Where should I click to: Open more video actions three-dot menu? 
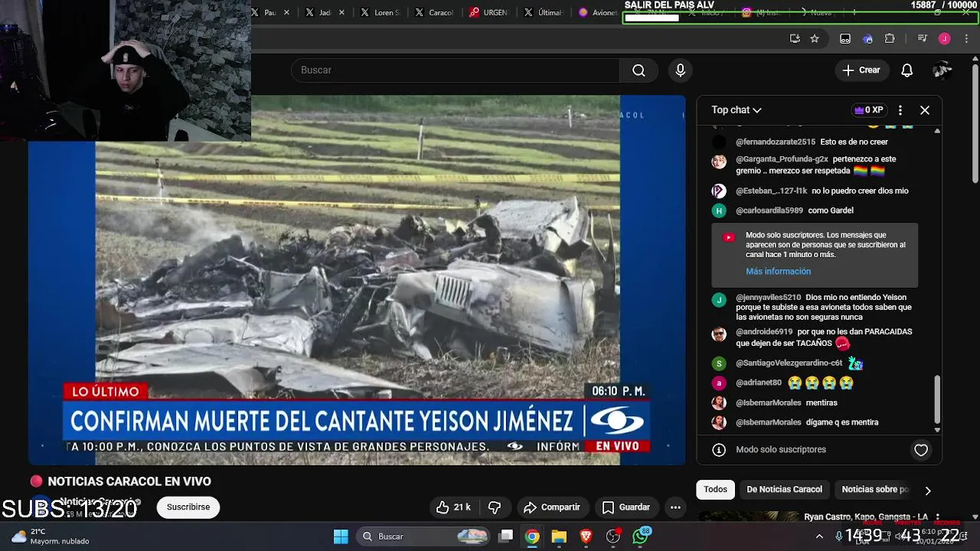pos(675,507)
